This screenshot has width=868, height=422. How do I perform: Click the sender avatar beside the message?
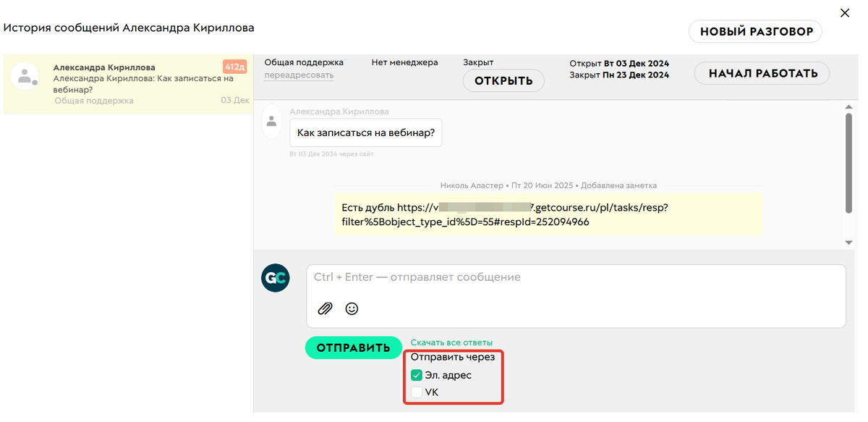[x=271, y=121]
